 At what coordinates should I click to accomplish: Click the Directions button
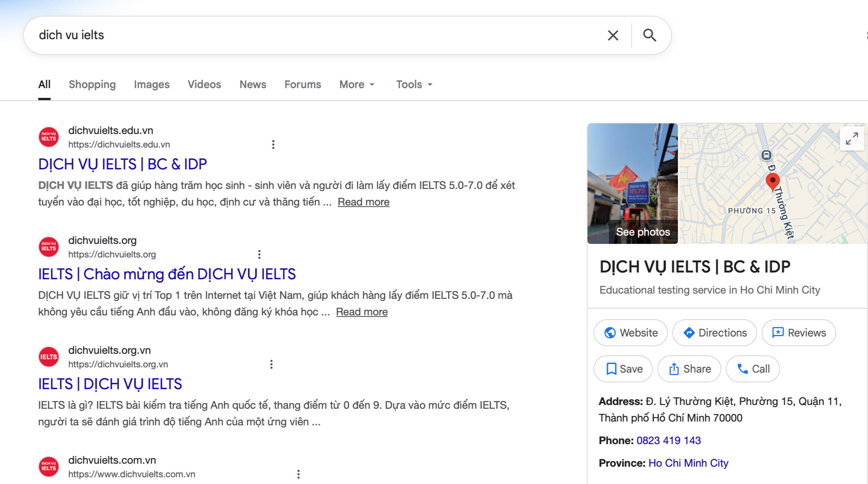(714, 333)
